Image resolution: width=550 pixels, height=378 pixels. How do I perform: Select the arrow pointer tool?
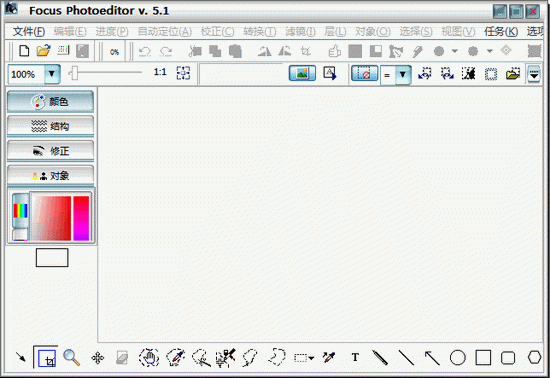(x=21, y=357)
